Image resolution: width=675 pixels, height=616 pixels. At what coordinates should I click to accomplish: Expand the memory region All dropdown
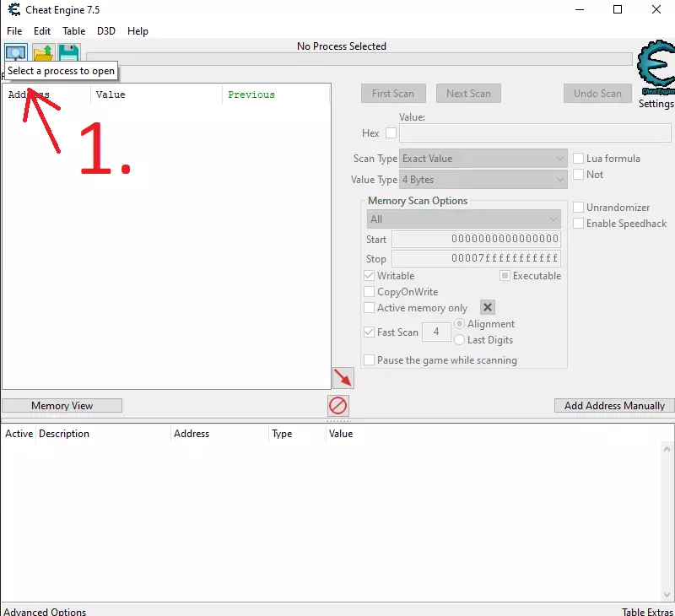tap(463, 219)
